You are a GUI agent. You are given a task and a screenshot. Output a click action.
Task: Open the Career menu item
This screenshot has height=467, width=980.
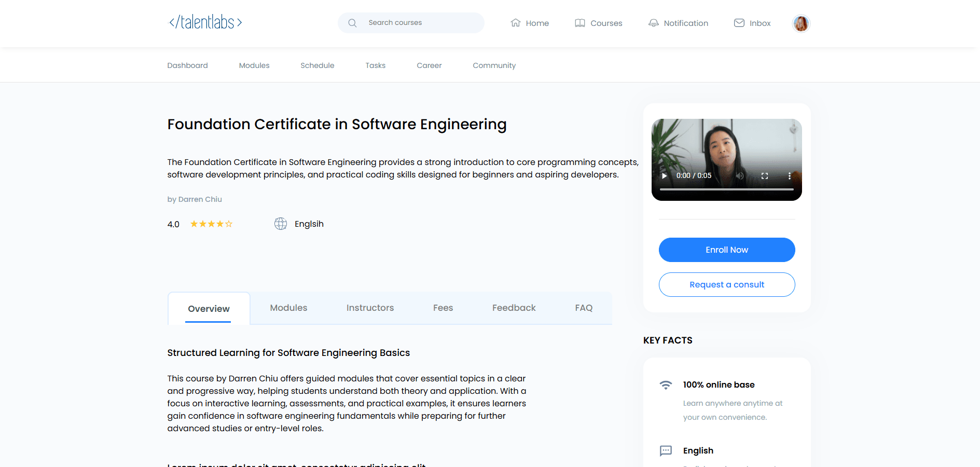click(429, 65)
